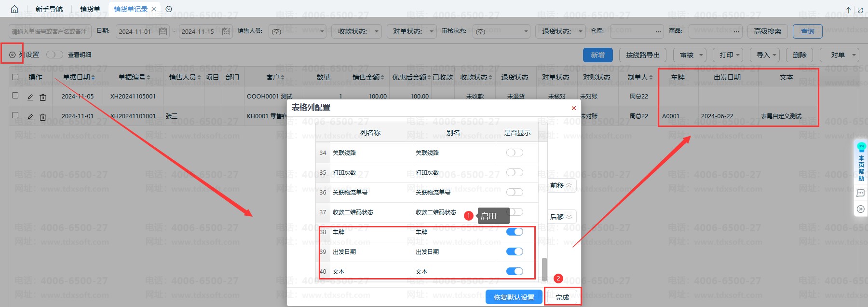The height and width of the screenshot is (307, 868).
Task: Click the fullscreen expand icon at top right
Action: click(860, 10)
